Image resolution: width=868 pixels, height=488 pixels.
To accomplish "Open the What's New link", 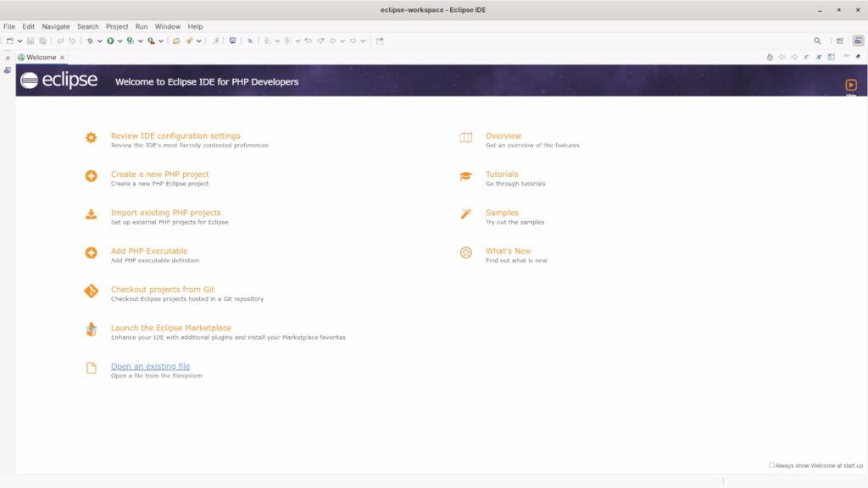I will coord(508,251).
